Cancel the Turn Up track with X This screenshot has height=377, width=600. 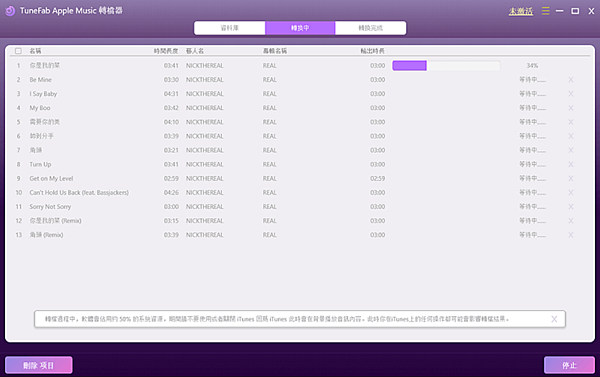click(571, 164)
